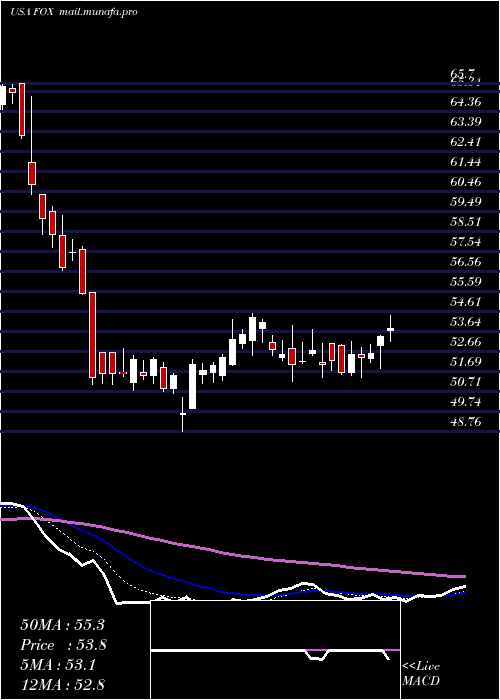Click the lowest doji candle near 49.74
Image resolution: width=500 pixels, height=700 pixels.
(x=183, y=414)
